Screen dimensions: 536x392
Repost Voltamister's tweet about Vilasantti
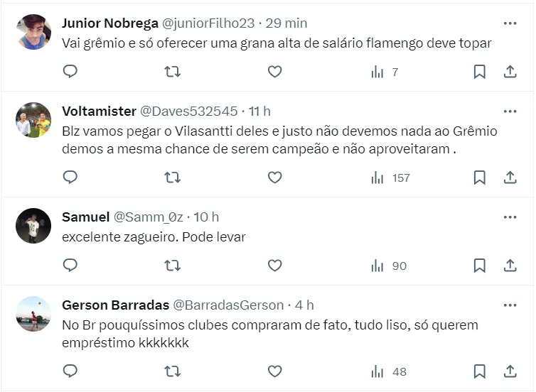click(172, 178)
